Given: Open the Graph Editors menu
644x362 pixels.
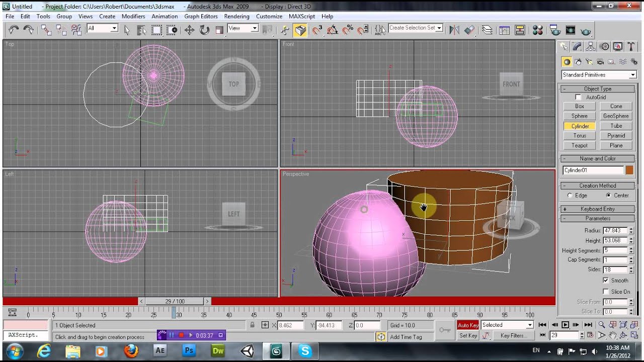Looking at the screenshot, I should coord(201,16).
